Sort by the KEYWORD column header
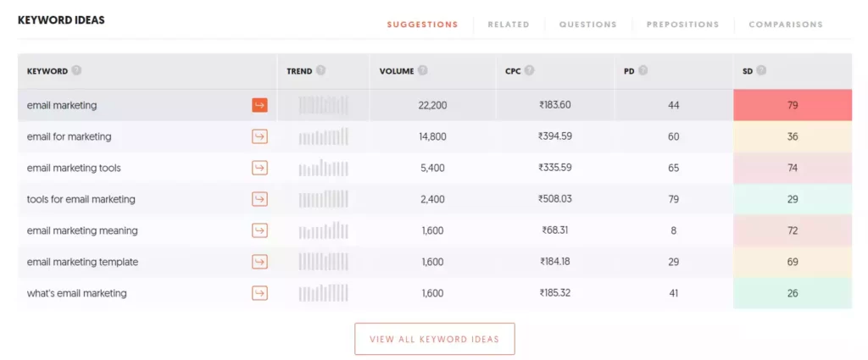This screenshot has height=360, width=868. [x=47, y=71]
